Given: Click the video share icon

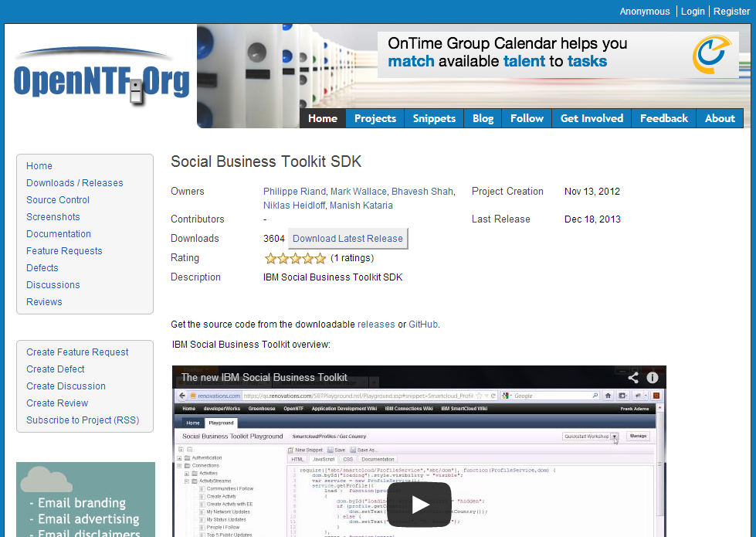Looking at the screenshot, I should pos(633,377).
